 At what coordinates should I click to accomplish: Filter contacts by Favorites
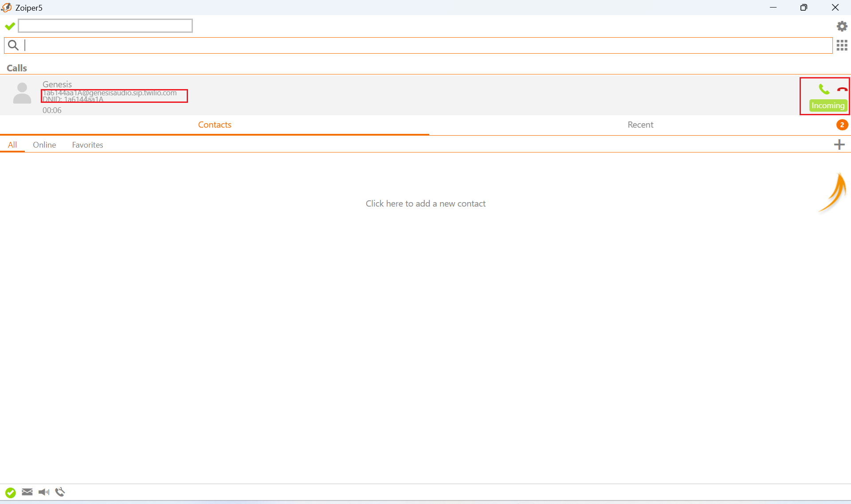pyautogui.click(x=87, y=145)
